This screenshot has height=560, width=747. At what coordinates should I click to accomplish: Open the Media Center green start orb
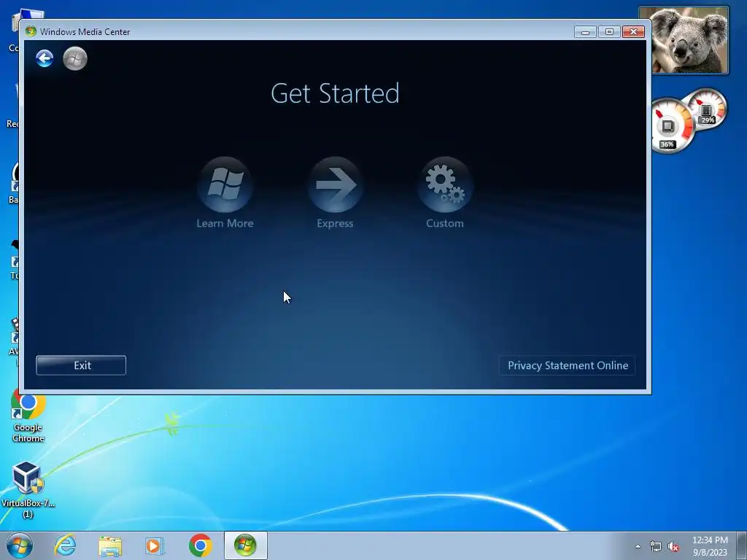(75, 58)
